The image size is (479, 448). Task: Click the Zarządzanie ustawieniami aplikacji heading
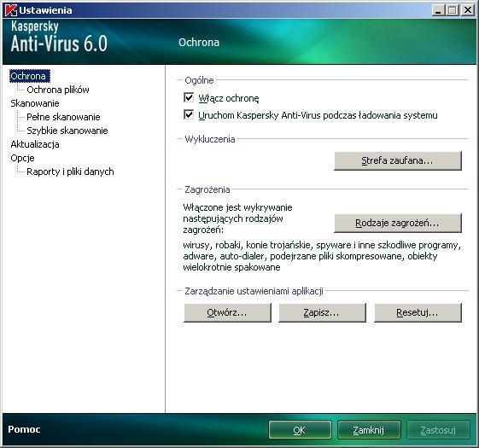point(254,291)
